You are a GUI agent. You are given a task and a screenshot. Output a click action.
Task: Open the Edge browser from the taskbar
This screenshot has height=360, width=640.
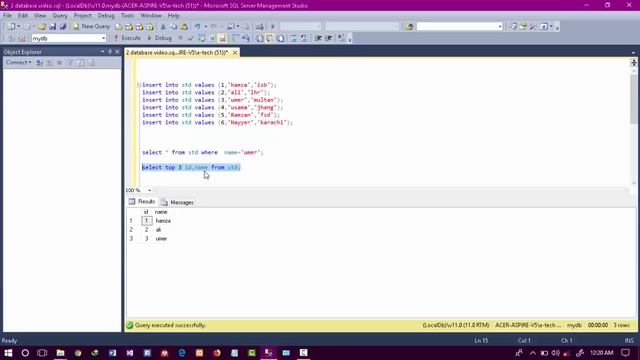click(182, 353)
